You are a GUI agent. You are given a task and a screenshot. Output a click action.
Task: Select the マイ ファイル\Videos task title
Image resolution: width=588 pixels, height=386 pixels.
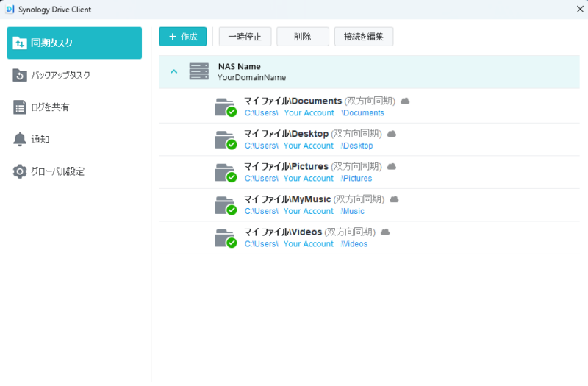(x=283, y=232)
